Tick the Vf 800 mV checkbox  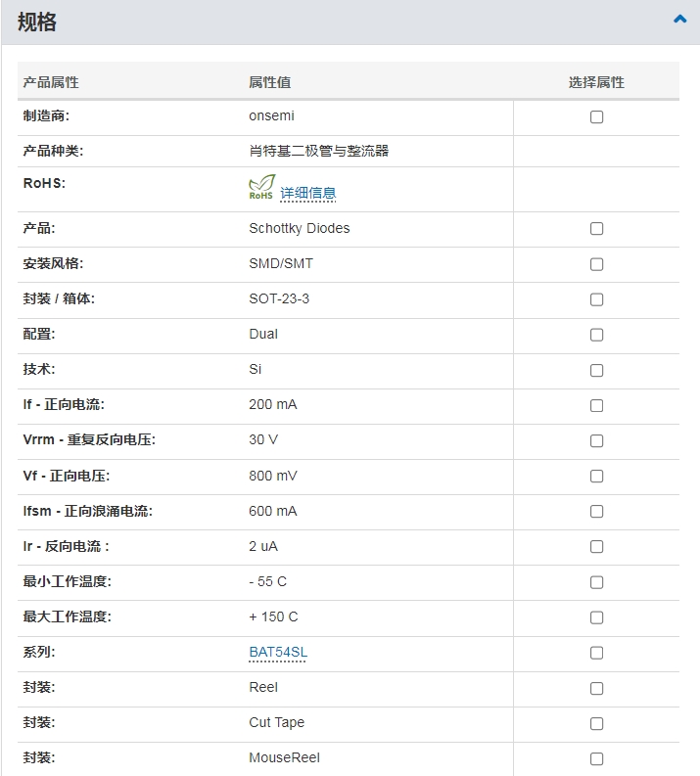point(596,477)
